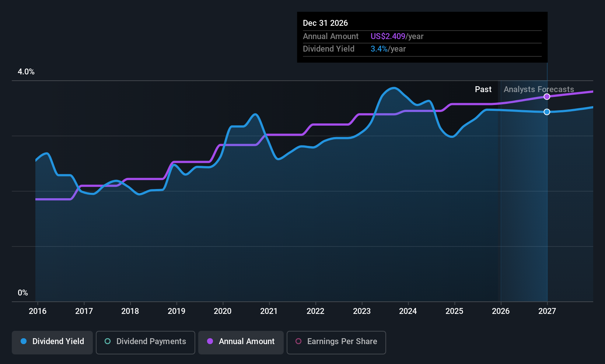This screenshot has width=605, height=364.
Task: Click the purple marker on the forecast line
Action: (x=547, y=97)
